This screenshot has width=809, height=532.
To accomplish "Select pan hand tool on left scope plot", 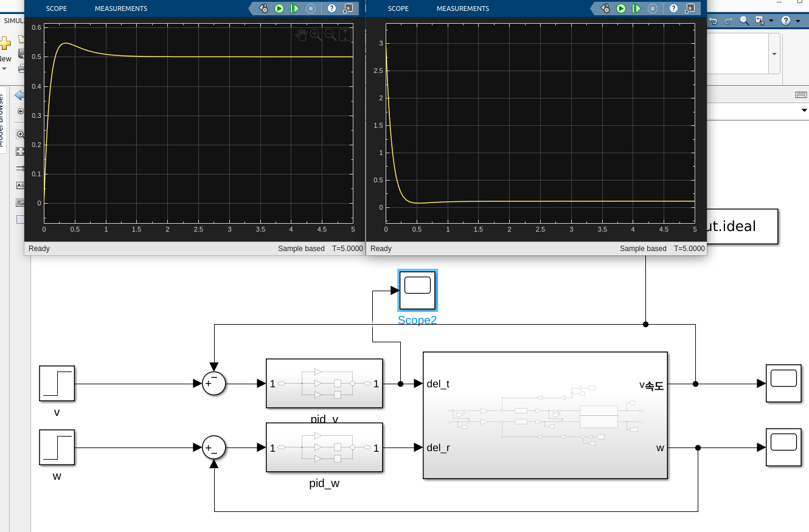I will point(301,35).
